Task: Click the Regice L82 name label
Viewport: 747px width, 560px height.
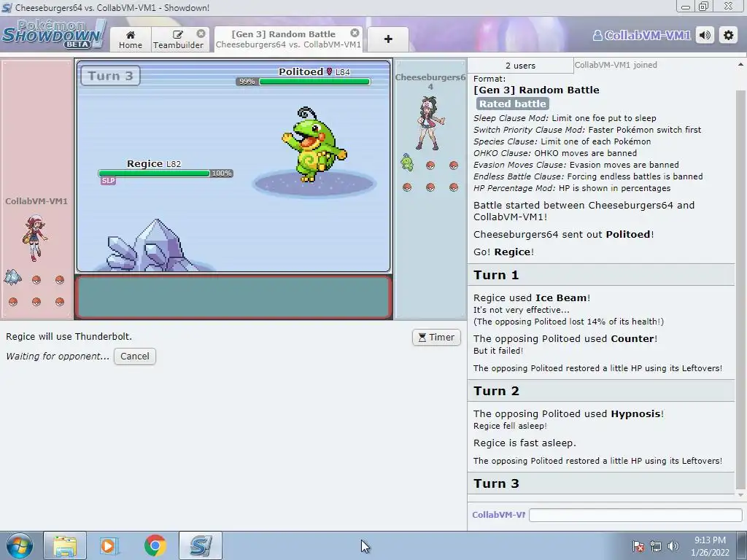Action: (153, 164)
